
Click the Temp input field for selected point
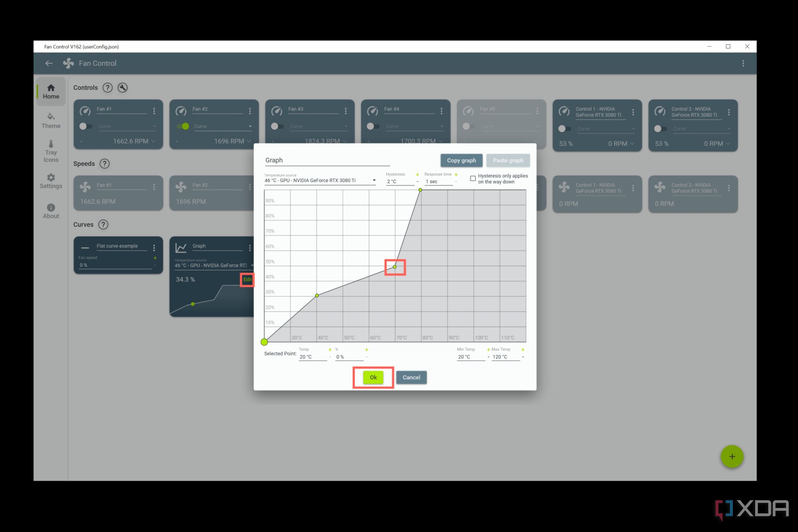click(312, 357)
